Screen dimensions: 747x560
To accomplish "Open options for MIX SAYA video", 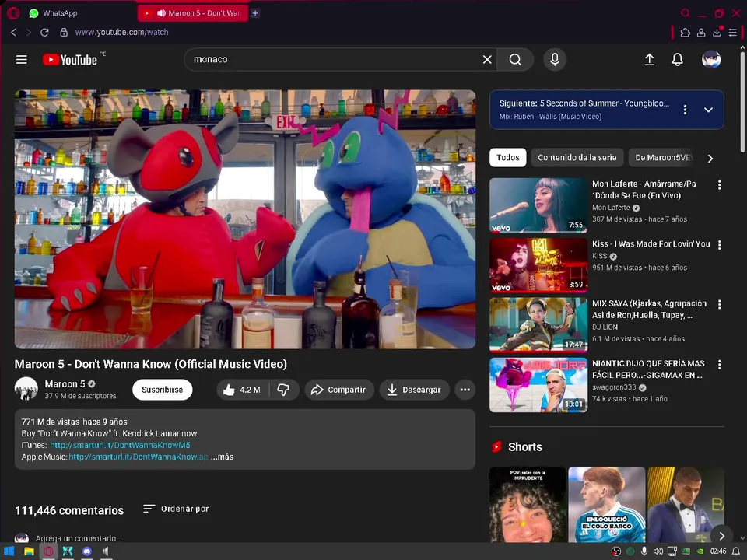I will [x=719, y=304].
